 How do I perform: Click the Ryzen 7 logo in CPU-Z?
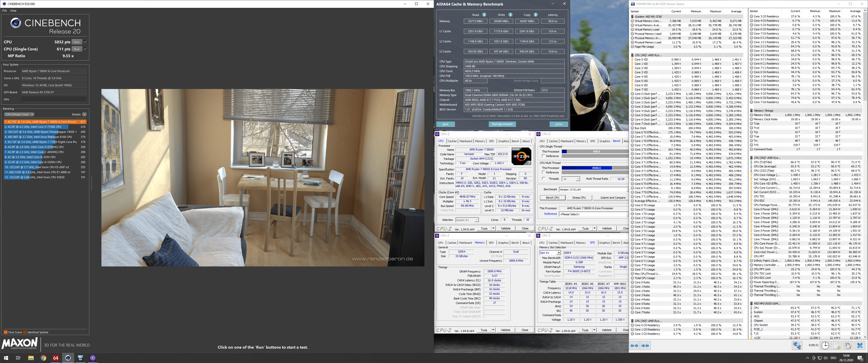(x=521, y=156)
